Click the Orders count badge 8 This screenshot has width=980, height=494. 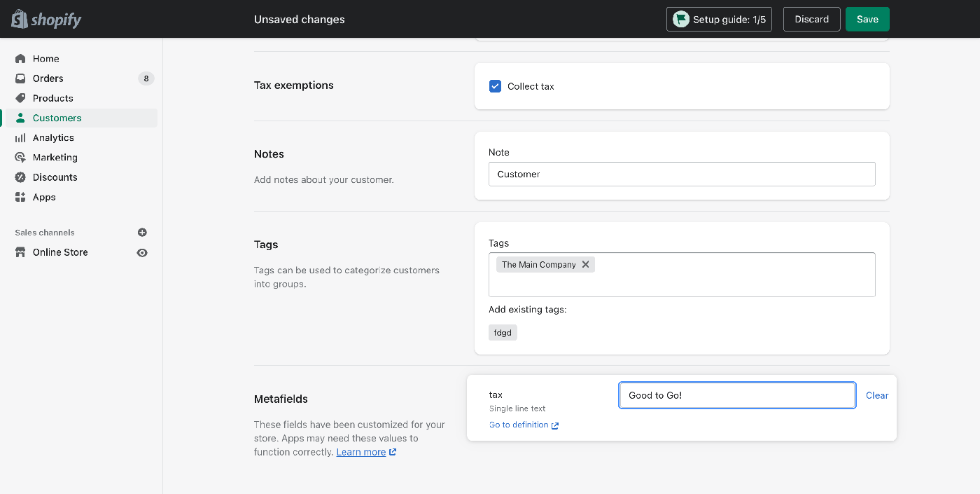[x=146, y=78]
